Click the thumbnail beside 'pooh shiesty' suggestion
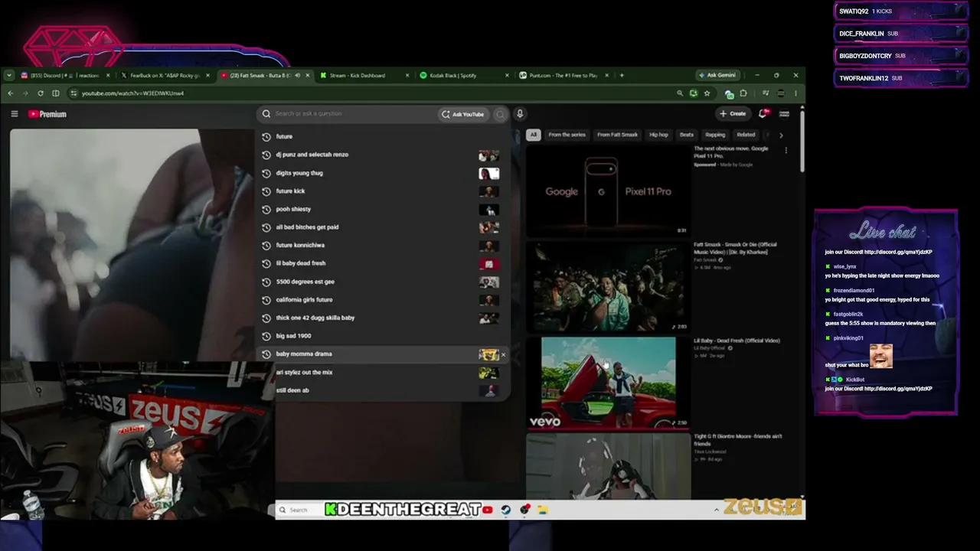Viewport: 980px width, 551px height. pos(488,210)
